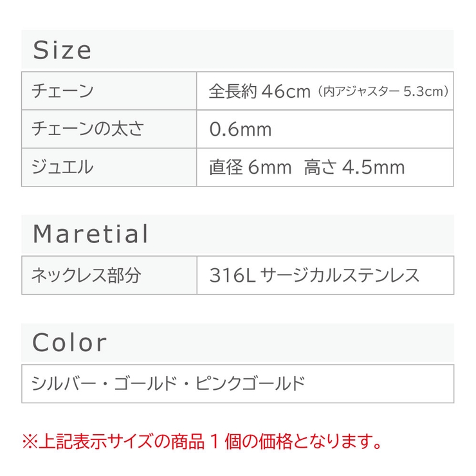Click the red ※ price notice text
Screen dimensions: 476x476
(203, 441)
